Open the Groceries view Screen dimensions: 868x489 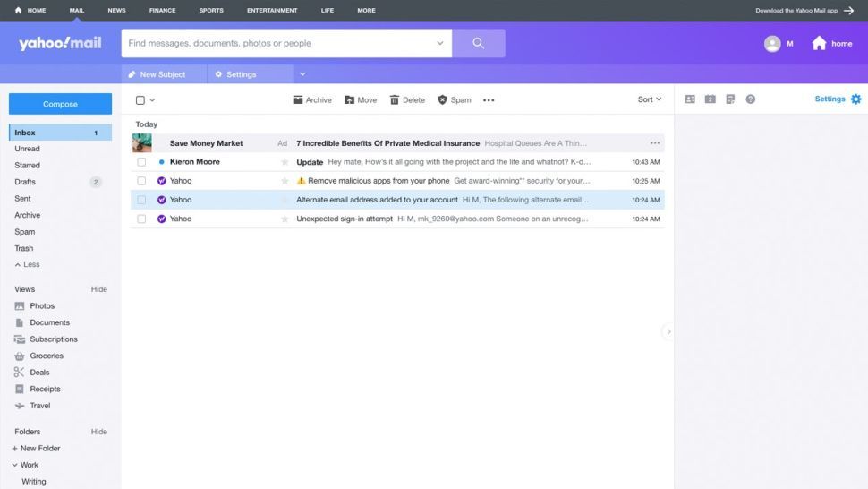point(38,356)
